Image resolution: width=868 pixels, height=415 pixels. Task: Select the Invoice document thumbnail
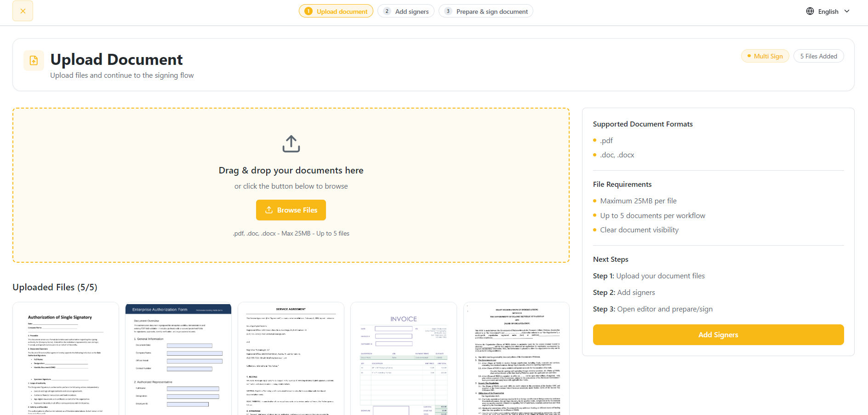tap(404, 359)
